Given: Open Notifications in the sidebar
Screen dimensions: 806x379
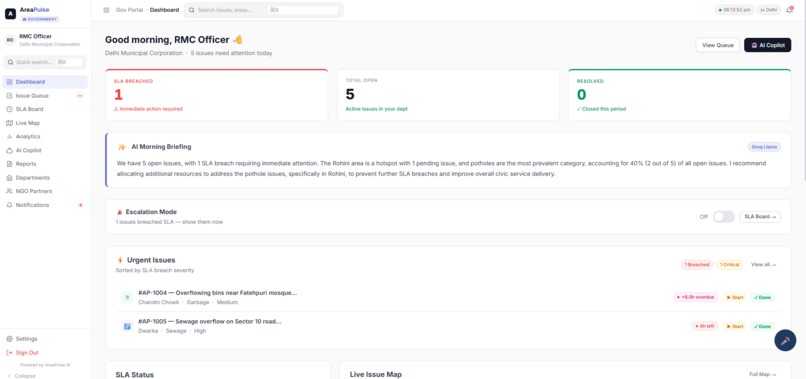Looking at the screenshot, I should click(x=45, y=205).
